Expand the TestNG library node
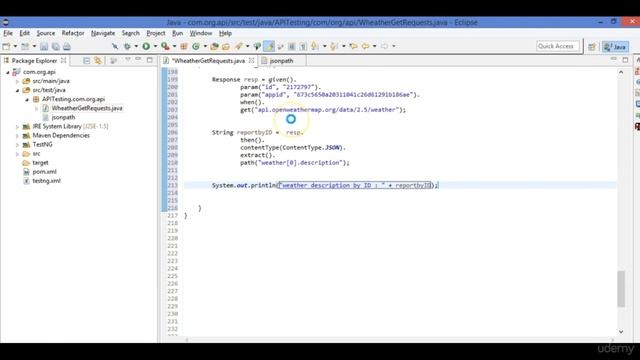Image resolution: width=640 pixels, height=360 pixels. click(x=18, y=145)
